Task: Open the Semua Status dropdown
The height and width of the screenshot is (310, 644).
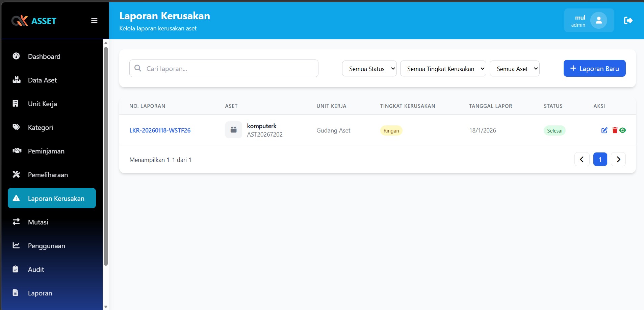Action: click(369, 69)
